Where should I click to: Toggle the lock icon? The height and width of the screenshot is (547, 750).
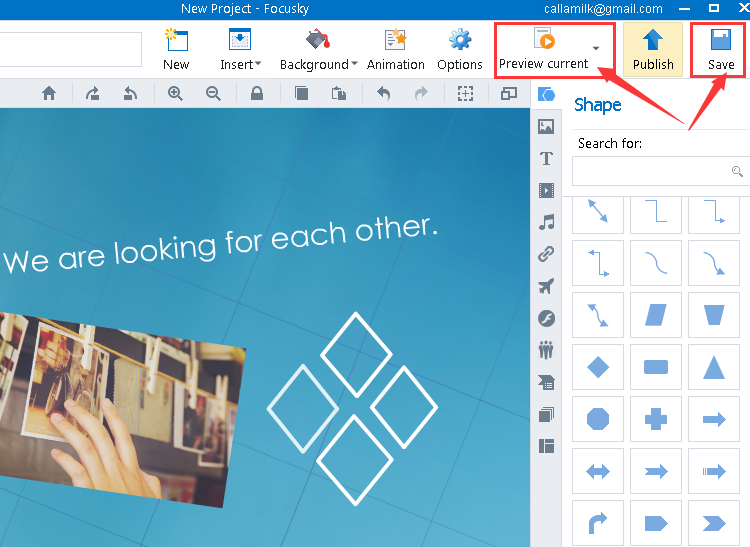tap(257, 93)
